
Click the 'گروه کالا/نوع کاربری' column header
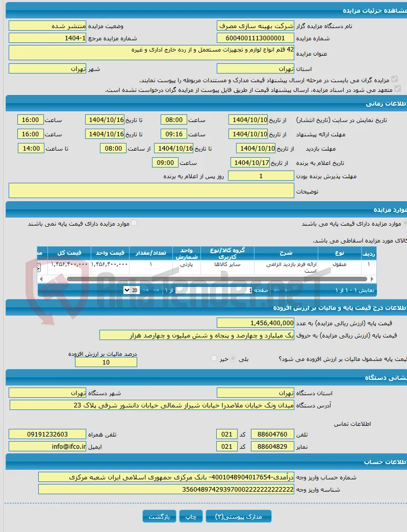227,253
